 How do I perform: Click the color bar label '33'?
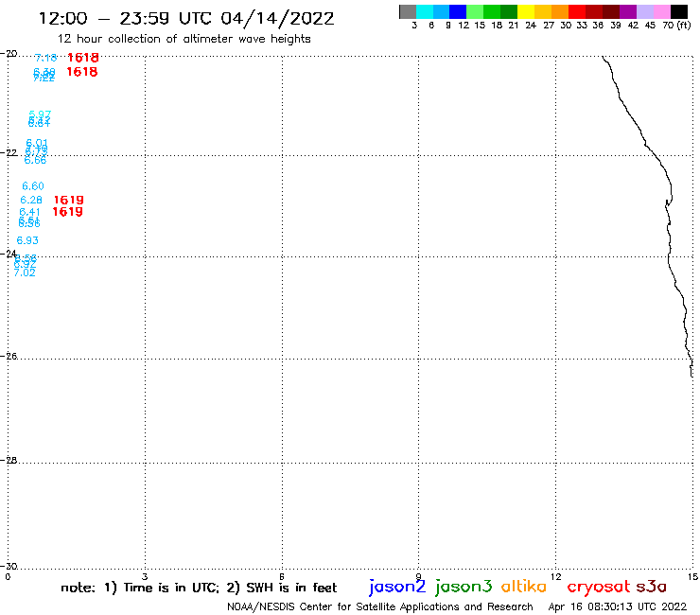[581, 26]
